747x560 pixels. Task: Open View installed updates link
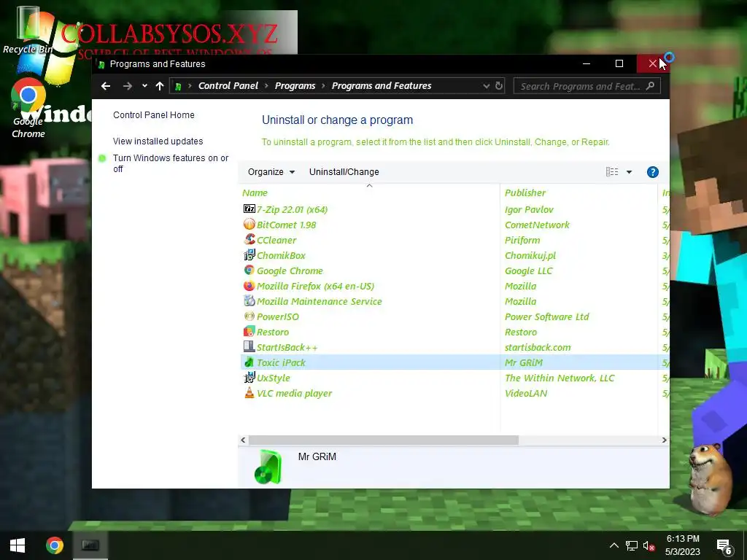158,141
